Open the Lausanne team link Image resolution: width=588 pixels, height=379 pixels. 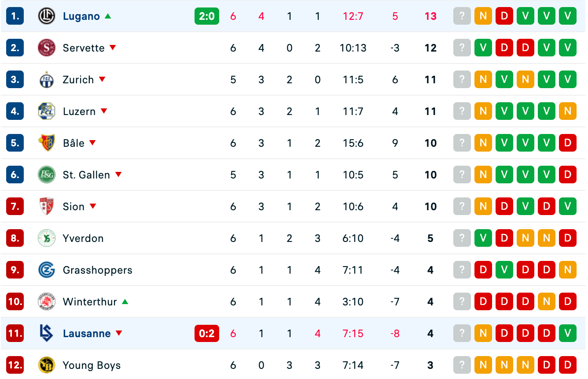87,334
